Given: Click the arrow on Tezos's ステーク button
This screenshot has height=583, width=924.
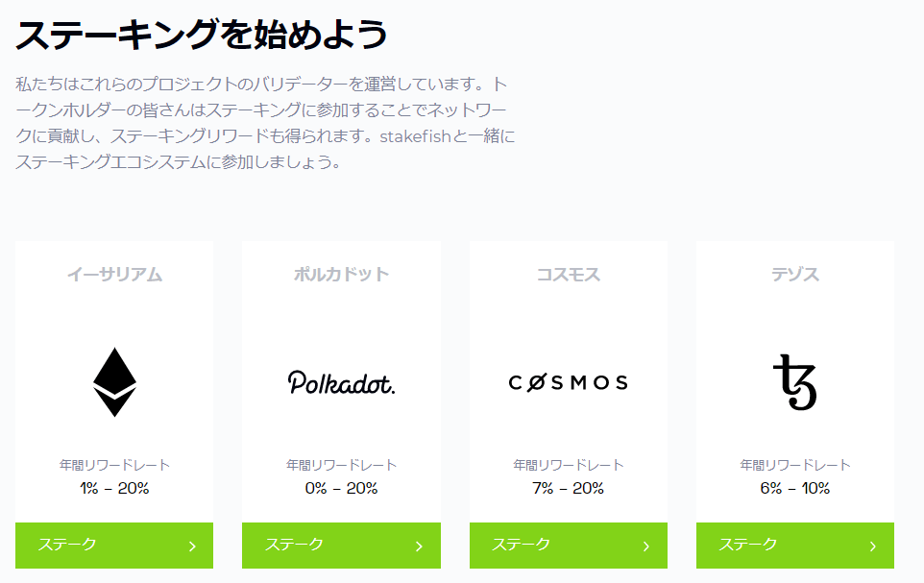Looking at the screenshot, I should [x=872, y=547].
